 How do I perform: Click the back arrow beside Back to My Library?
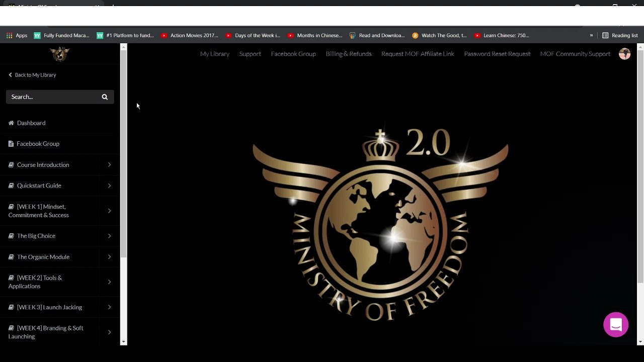pyautogui.click(x=10, y=75)
